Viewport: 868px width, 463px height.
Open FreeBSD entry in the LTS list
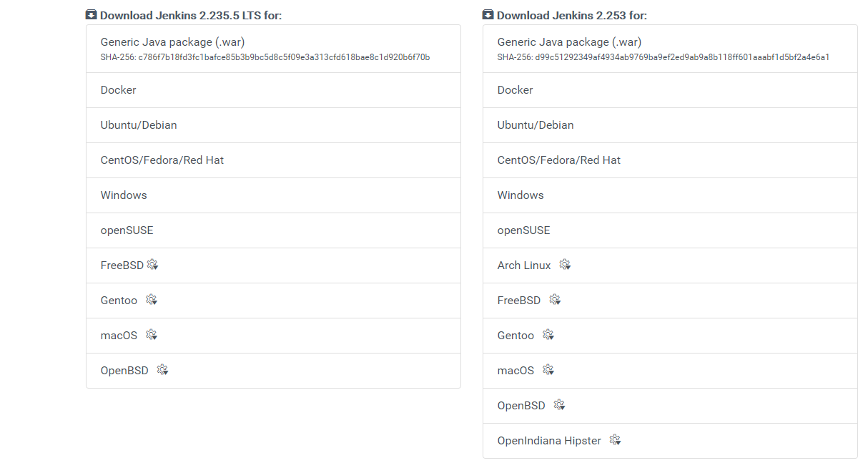point(273,265)
